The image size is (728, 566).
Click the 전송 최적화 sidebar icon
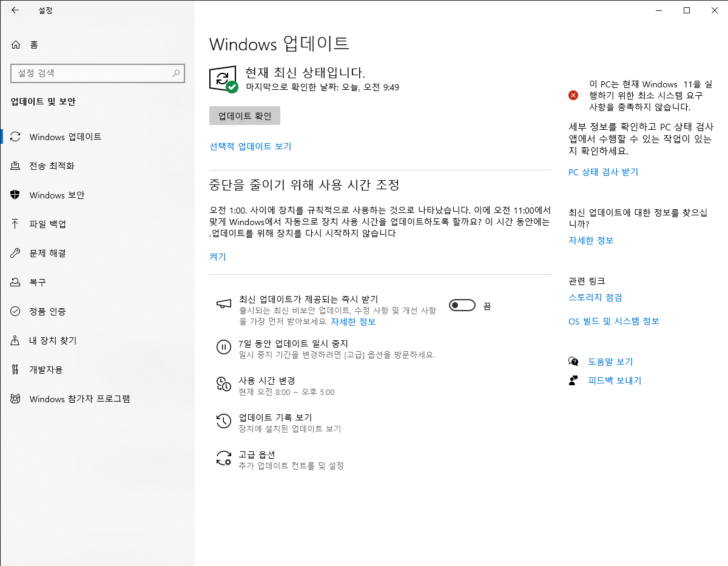pyautogui.click(x=16, y=166)
